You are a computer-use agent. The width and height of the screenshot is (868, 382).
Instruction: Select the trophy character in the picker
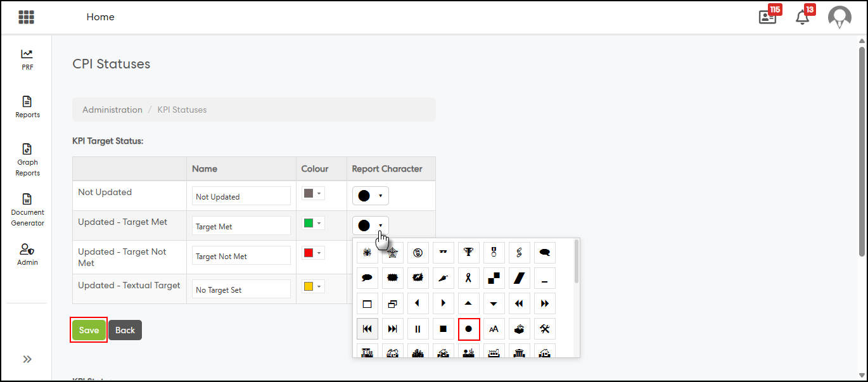[468, 253]
